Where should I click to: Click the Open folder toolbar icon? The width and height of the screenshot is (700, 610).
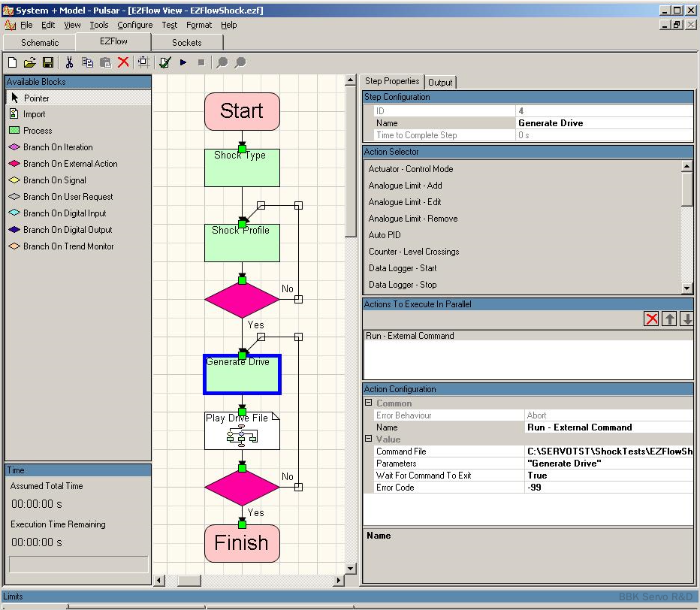click(30, 62)
